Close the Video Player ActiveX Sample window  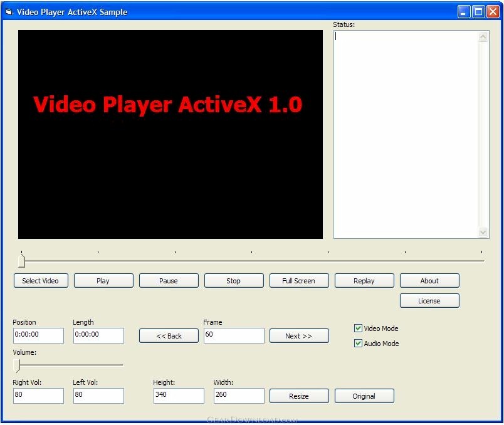[493, 12]
